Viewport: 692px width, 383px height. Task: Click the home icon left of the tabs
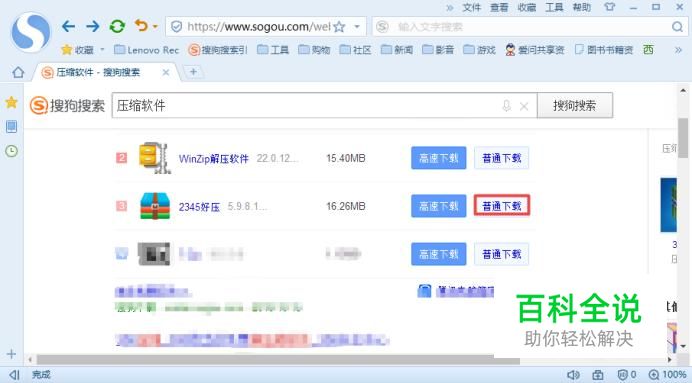[x=18, y=72]
